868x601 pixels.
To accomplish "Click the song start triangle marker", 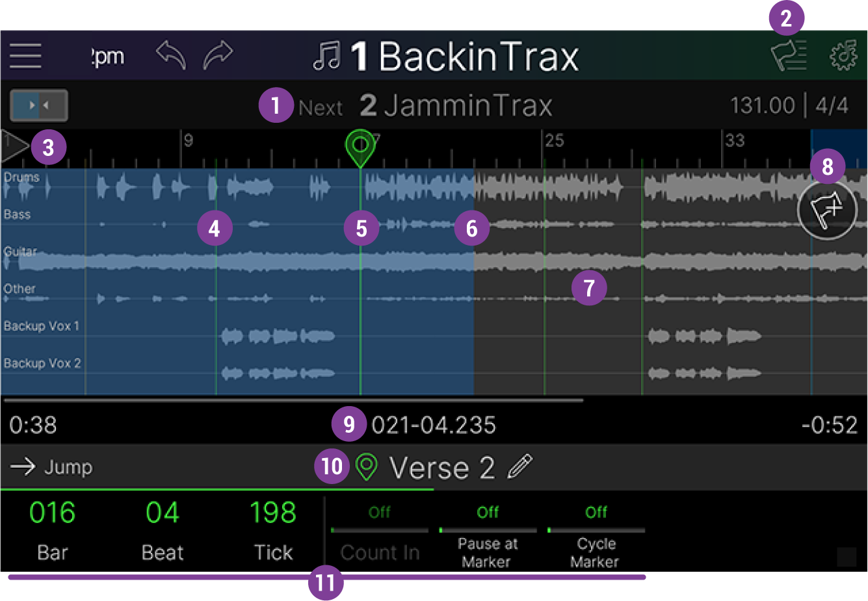I will point(13,146).
